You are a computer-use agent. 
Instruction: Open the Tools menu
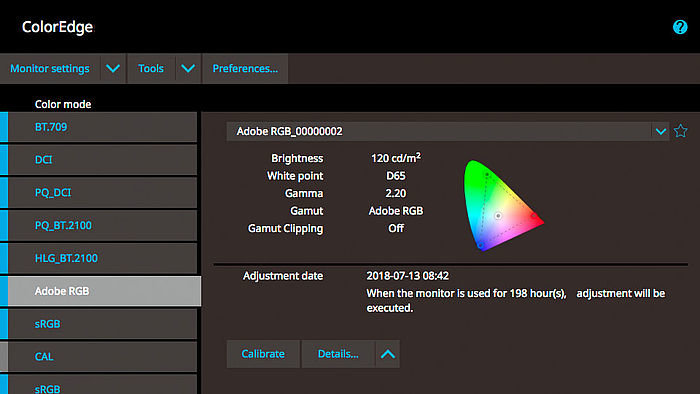coord(151,68)
